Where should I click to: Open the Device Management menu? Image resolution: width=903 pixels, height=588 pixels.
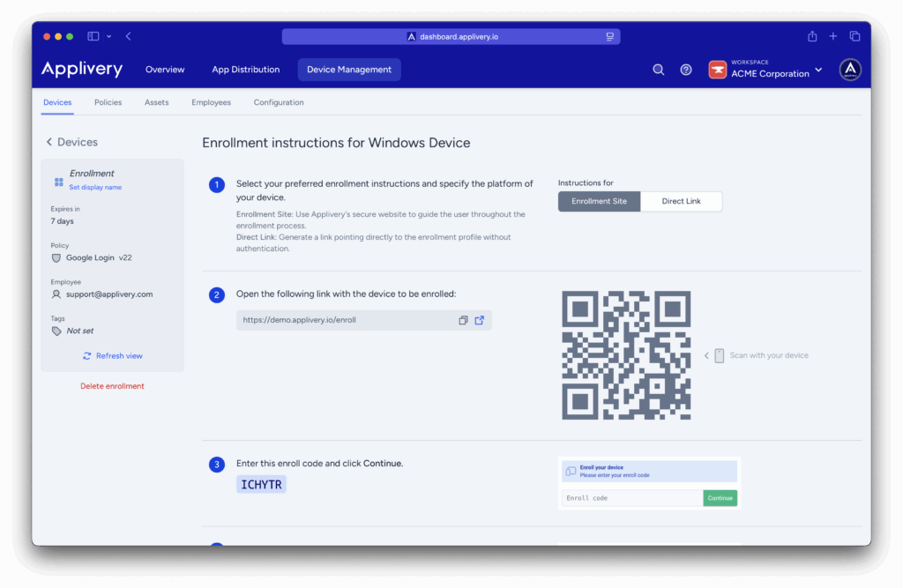349,69
